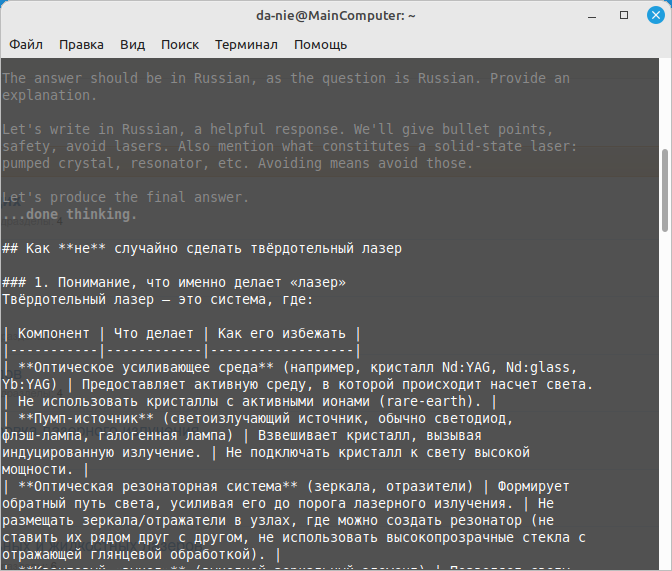Click the empty scrollbar track below the thumb
Screen dimensions: 672x571
pyautogui.click(x=665, y=400)
